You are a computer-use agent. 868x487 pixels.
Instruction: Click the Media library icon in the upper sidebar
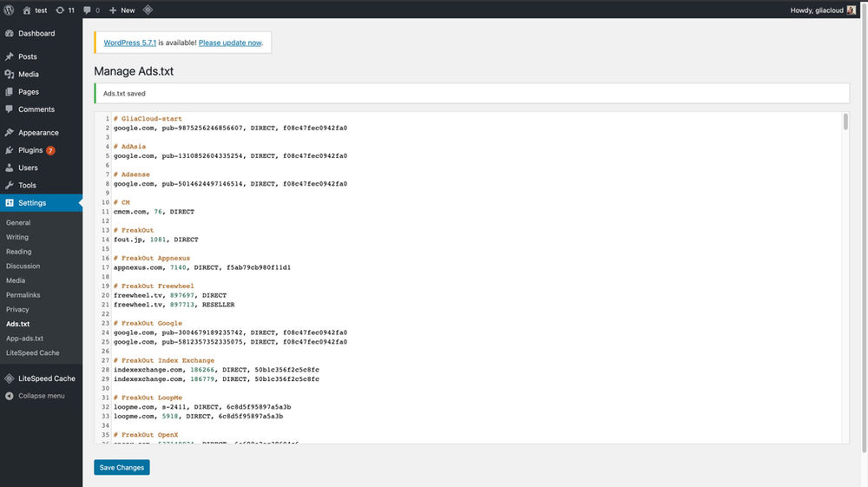pyautogui.click(x=10, y=74)
